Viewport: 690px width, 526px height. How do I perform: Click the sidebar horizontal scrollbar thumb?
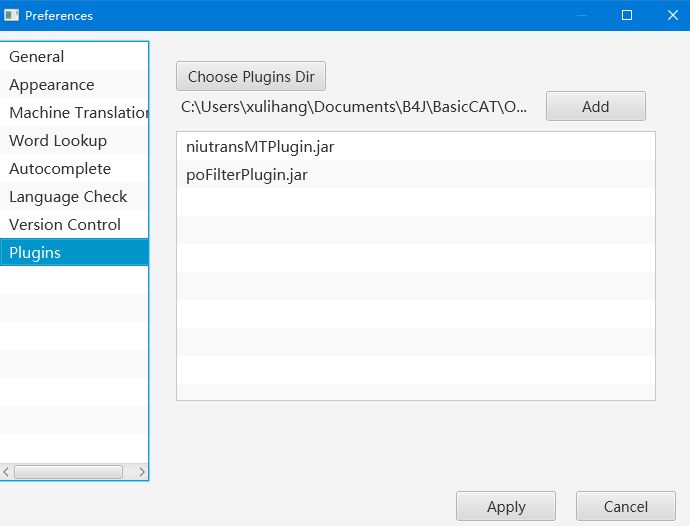point(68,472)
